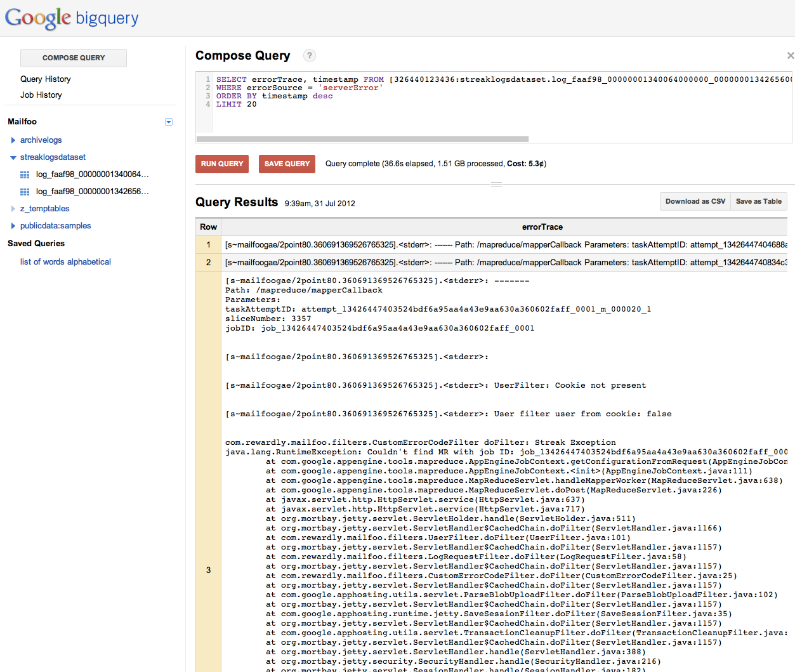Screen dimensions: 795x672
Task: Click Save as Table button
Action: tap(759, 201)
